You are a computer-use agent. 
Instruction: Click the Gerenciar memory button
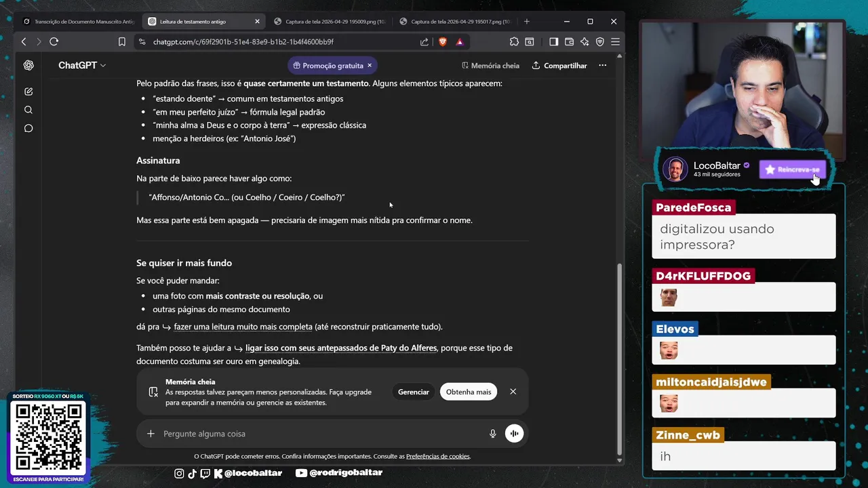(x=414, y=392)
